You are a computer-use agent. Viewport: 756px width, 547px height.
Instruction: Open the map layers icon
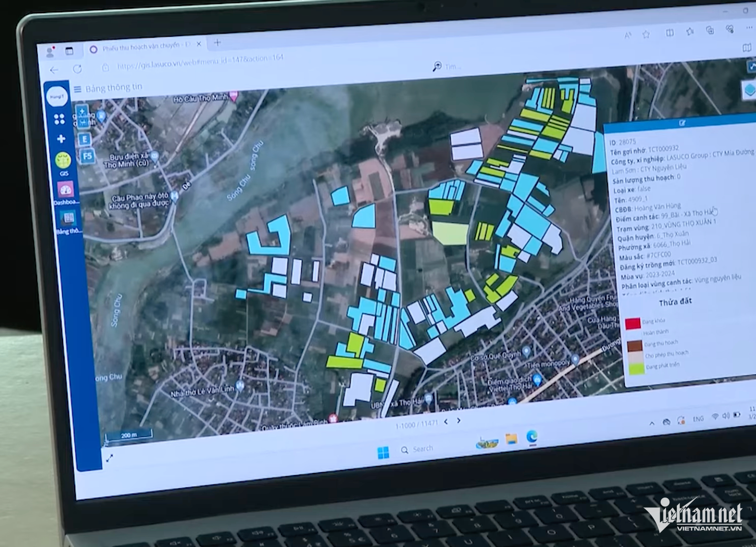(749, 90)
